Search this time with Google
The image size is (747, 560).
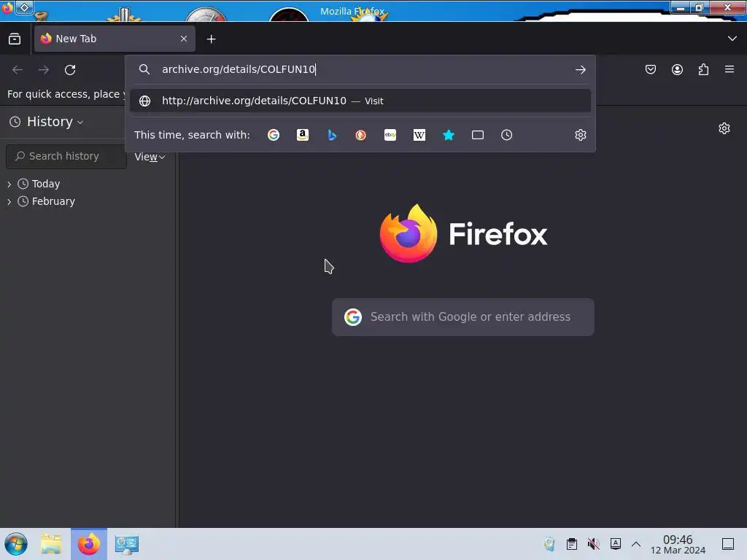pyautogui.click(x=274, y=135)
